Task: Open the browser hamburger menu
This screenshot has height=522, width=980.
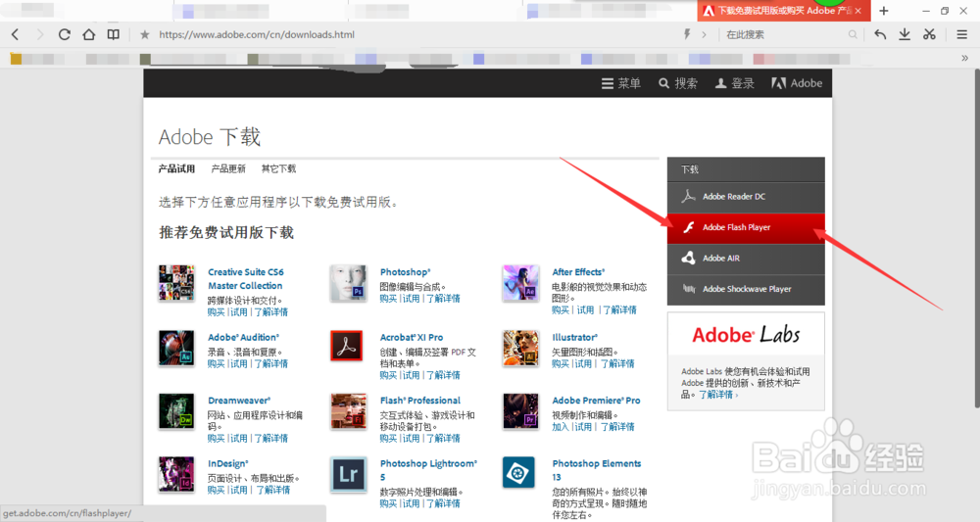Action: 962,35
